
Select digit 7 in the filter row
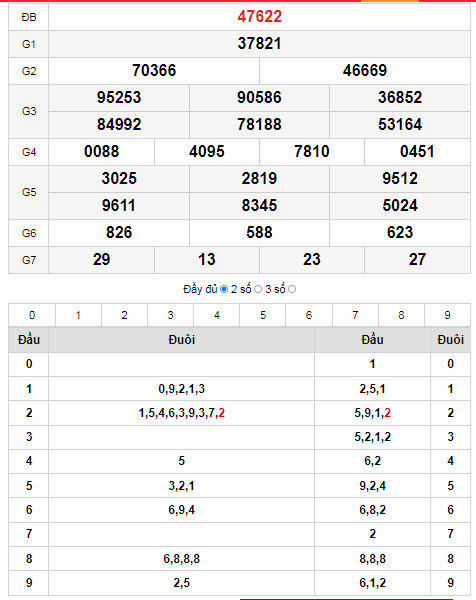click(355, 315)
